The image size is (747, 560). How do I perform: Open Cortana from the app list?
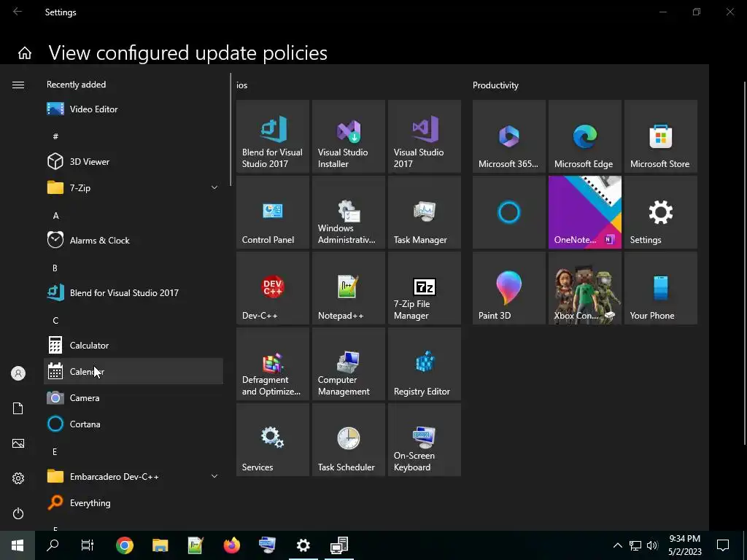[x=133, y=424]
